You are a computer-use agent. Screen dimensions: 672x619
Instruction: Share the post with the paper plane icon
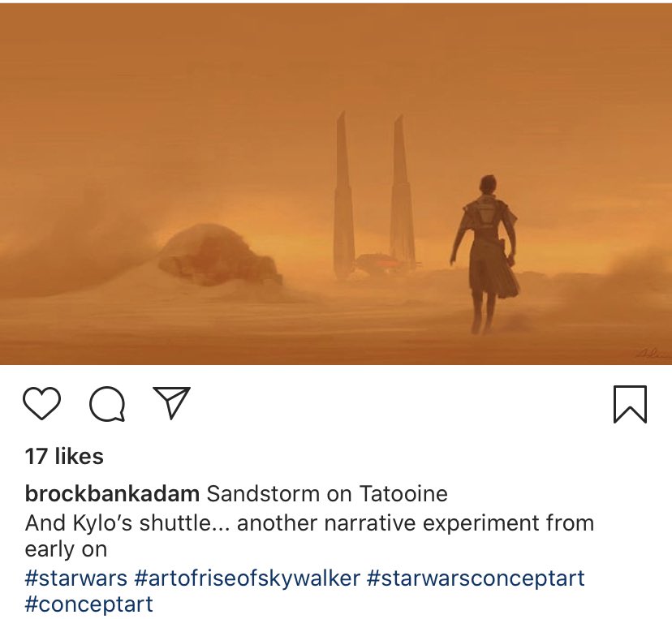[171, 402]
